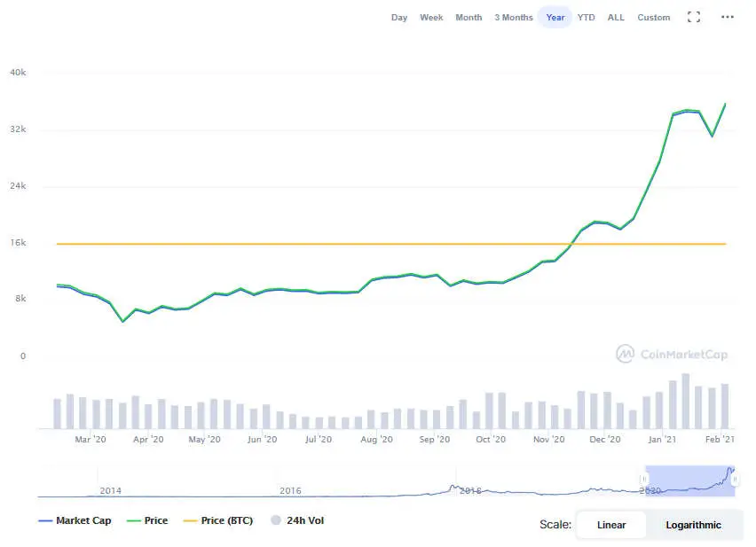756x547 pixels.
Task: Toggle 24h Vol series in legend
Action: (x=297, y=520)
